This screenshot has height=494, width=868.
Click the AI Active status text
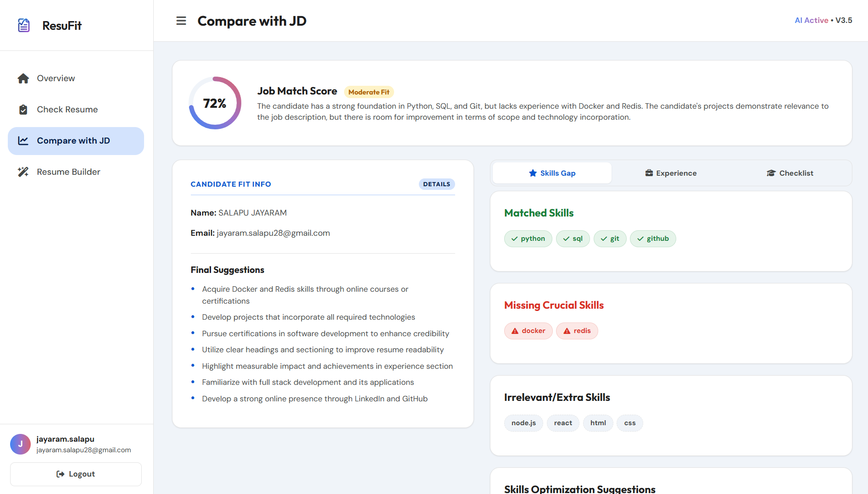pyautogui.click(x=811, y=20)
